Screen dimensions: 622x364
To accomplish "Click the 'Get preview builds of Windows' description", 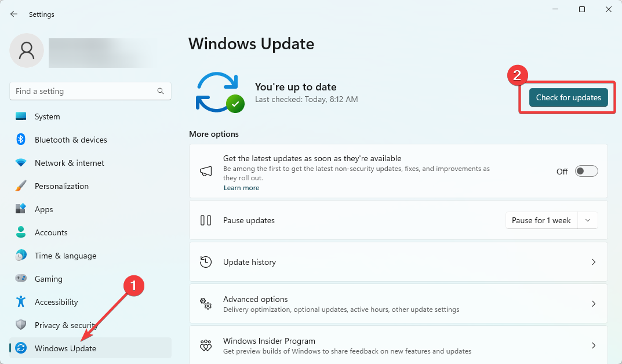I will pos(347,351).
